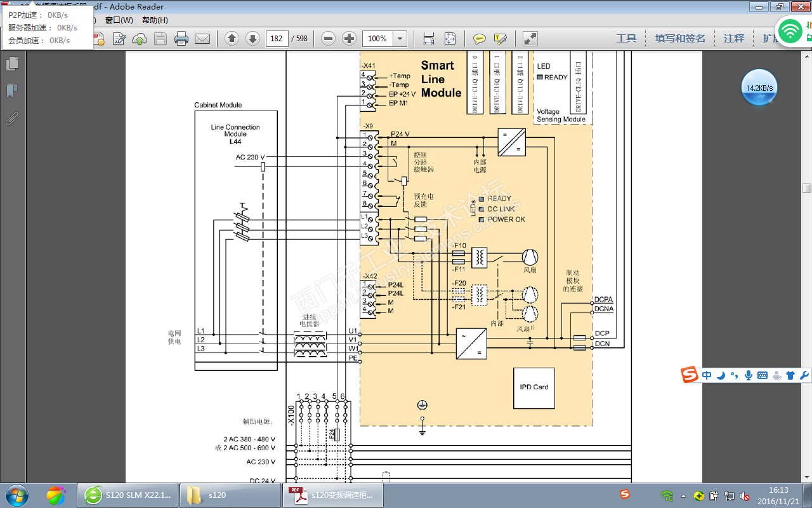This screenshot has width=812, height=508.
Task: Click the cloud upload toolbar icon
Action: 140,39
